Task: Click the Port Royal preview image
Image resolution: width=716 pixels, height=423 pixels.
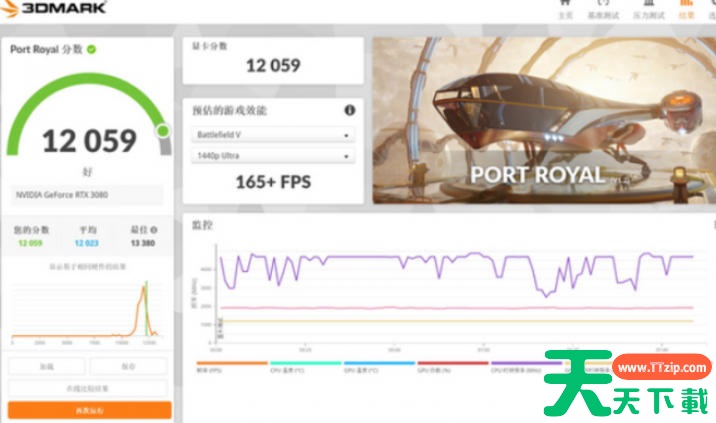Action: [544, 120]
